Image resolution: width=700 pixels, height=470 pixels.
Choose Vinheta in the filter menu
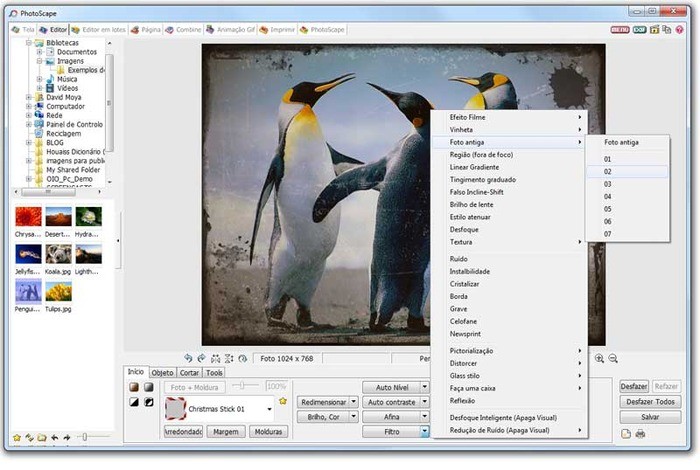point(508,129)
